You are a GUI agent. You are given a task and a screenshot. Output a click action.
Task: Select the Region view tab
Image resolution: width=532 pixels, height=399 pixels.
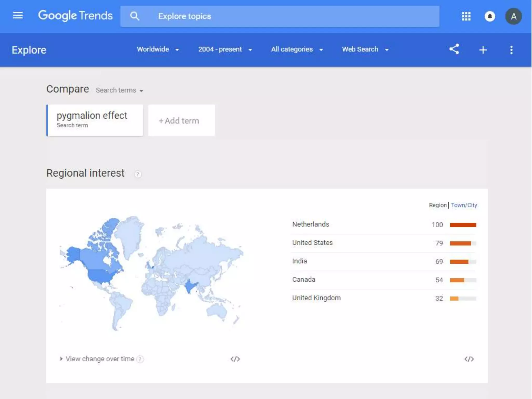coord(437,205)
